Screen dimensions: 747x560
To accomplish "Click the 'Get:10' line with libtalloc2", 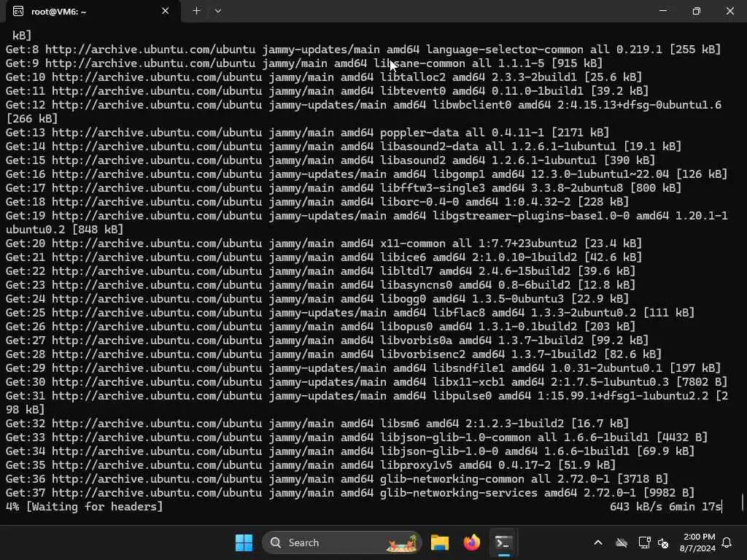I will click(x=324, y=77).
